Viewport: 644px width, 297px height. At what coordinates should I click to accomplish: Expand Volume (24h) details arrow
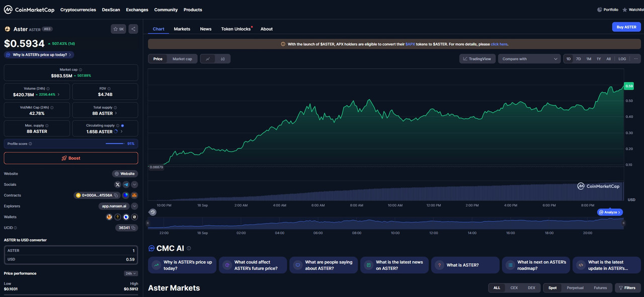point(58,95)
